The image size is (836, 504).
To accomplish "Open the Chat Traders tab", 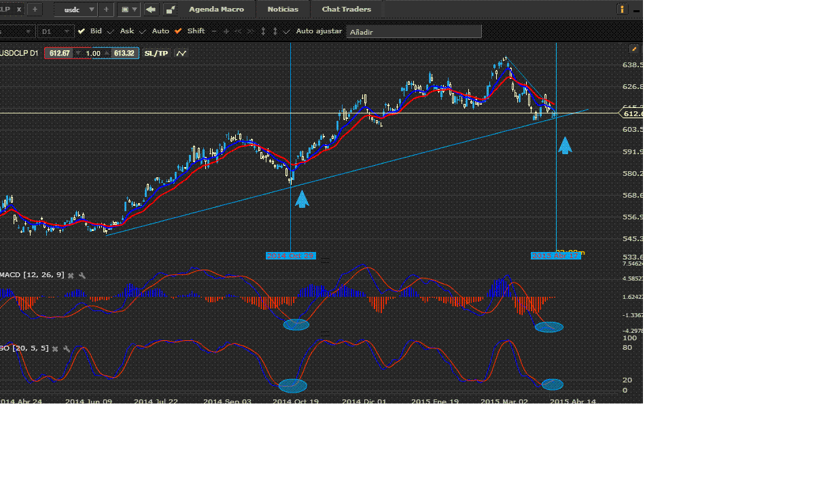I will (347, 10).
